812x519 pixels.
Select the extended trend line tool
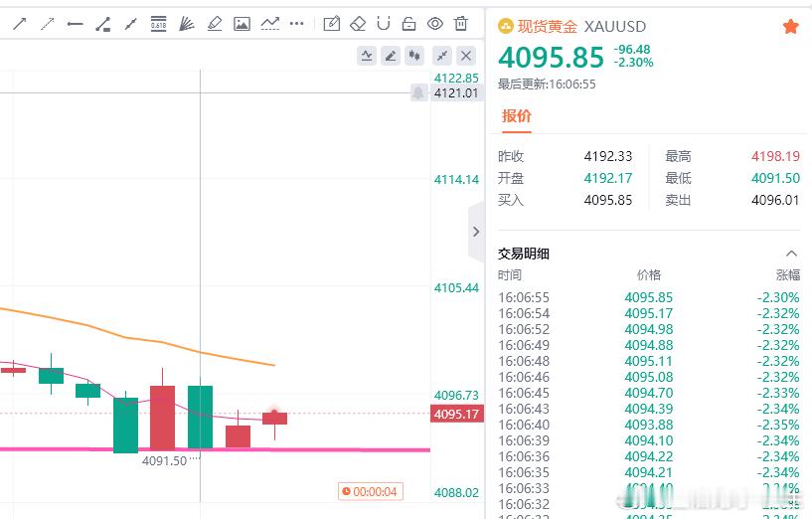[x=130, y=23]
